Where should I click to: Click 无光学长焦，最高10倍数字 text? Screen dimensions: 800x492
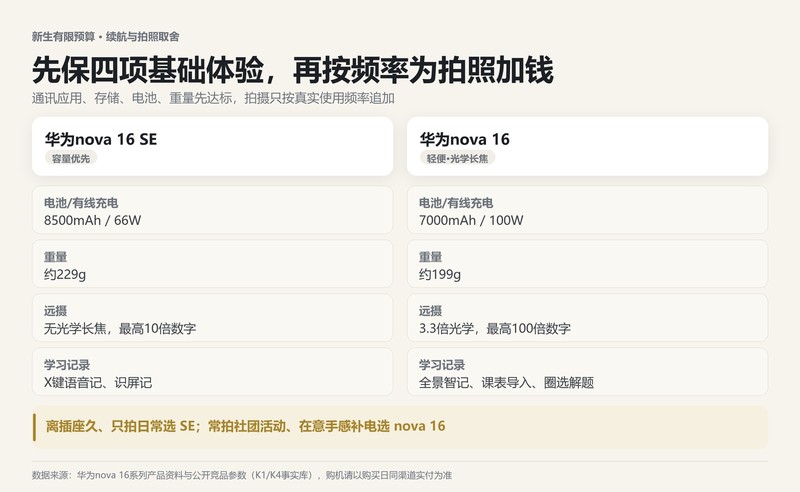pos(120,329)
